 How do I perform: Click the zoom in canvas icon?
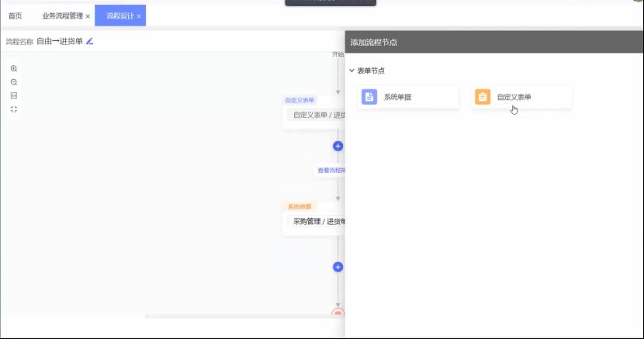pyautogui.click(x=14, y=68)
